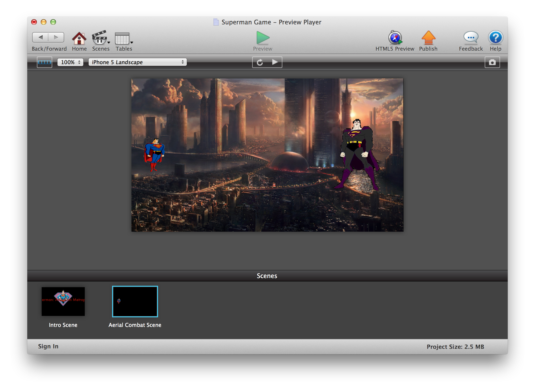Expand the Scenes toolbar dropdown arrow
Viewport: 535px width, 392px height.
(x=109, y=43)
